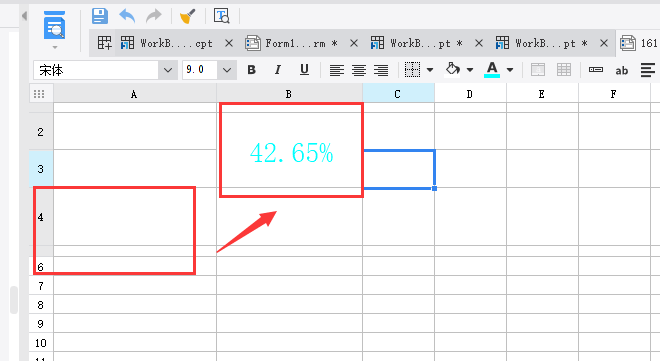Click the unmerge cells grid icon

pos(564,70)
